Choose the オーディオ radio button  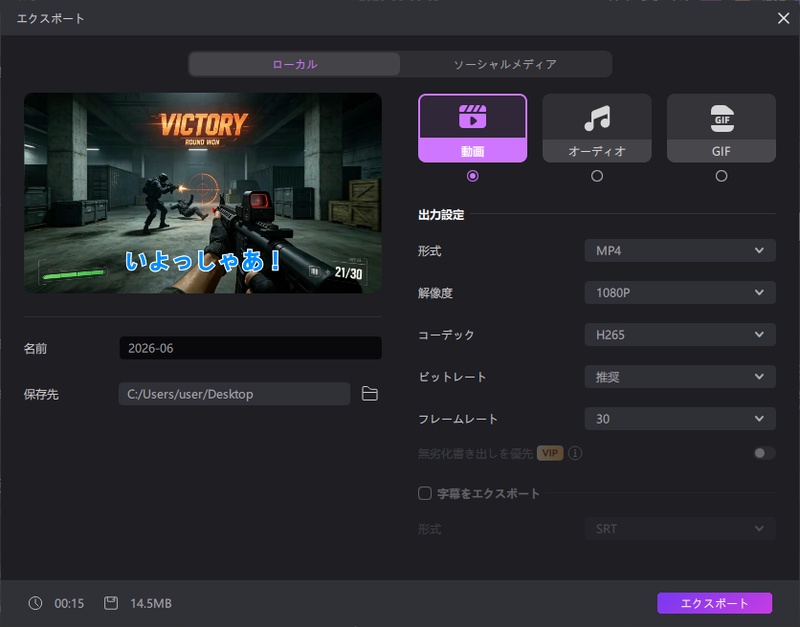(x=597, y=176)
